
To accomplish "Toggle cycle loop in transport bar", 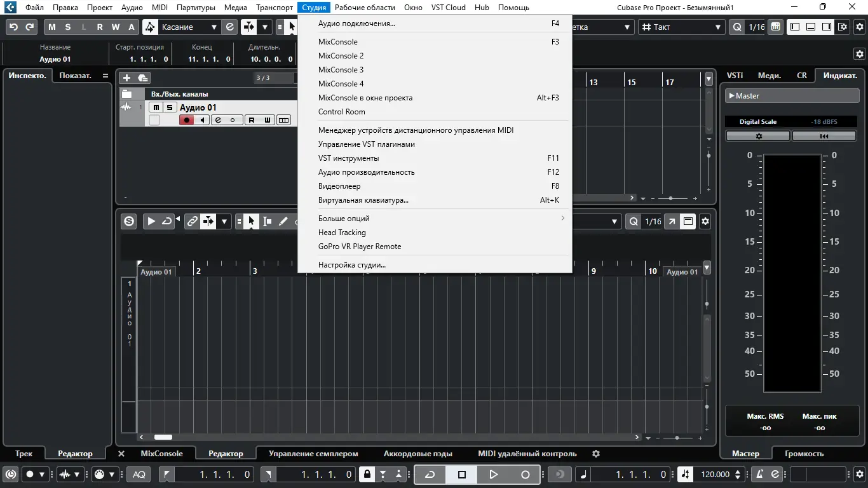I will click(430, 474).
